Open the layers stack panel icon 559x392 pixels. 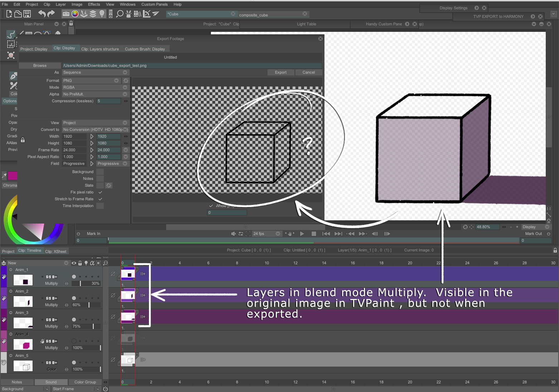[x=93, y=14]
